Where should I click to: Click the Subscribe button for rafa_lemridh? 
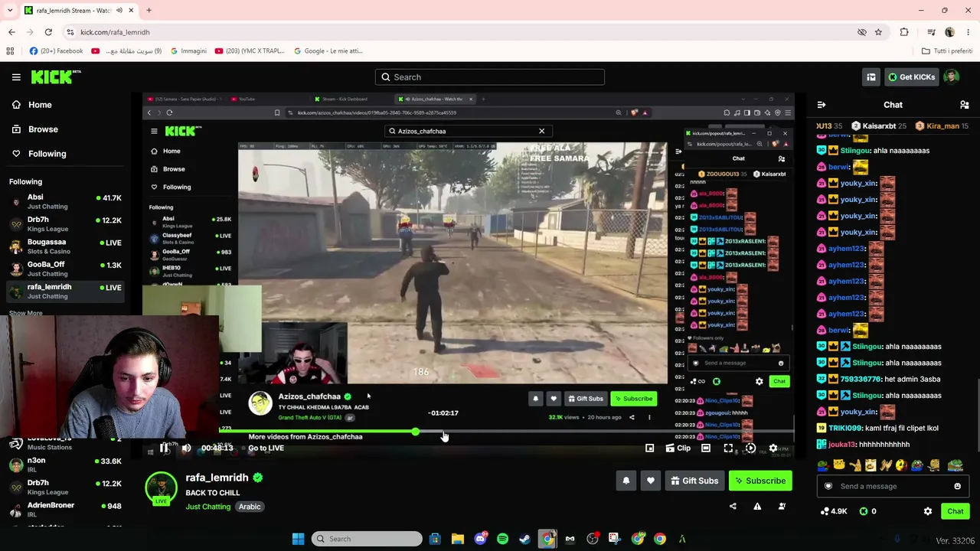tap(760, 481)
